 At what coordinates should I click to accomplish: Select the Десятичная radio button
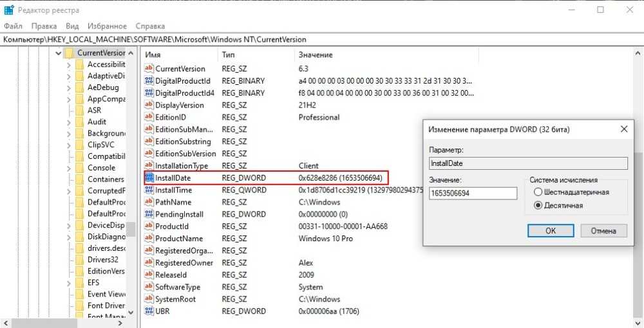coord(538,206)
